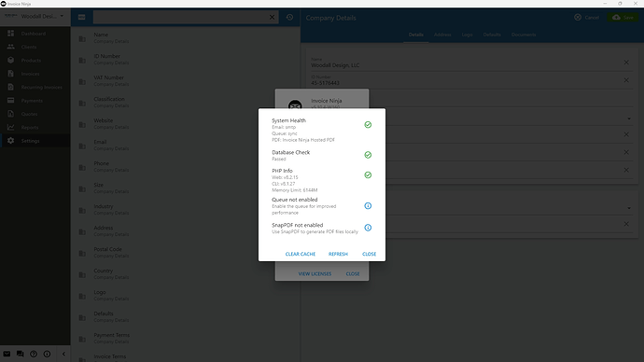
Task: Click the Payments card icon
Action: (10, 100)
